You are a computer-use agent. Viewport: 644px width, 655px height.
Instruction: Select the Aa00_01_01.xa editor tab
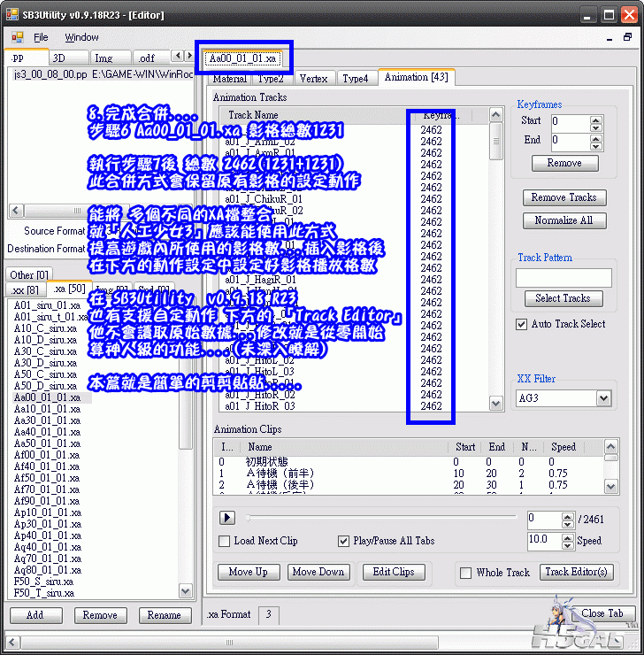(x=243, y=58)
